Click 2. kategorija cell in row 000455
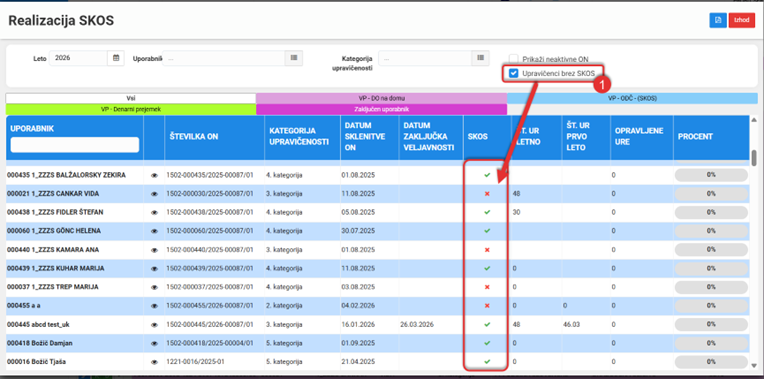764x379 pixels. 284,306
